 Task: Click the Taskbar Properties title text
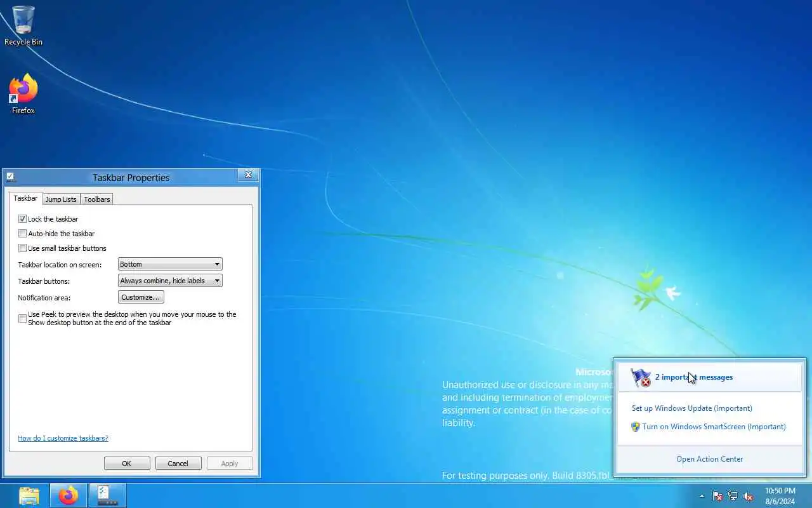coord(131,178)
